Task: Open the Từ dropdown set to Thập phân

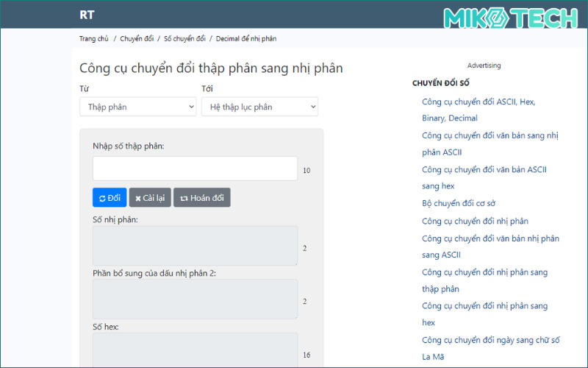Action: (138, 107)
